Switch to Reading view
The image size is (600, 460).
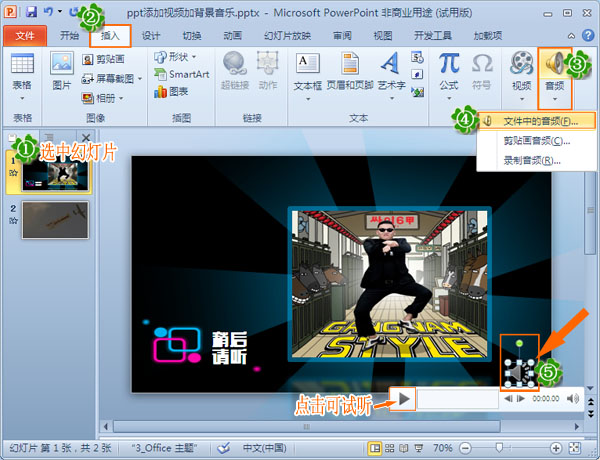(x=404, y=448)
